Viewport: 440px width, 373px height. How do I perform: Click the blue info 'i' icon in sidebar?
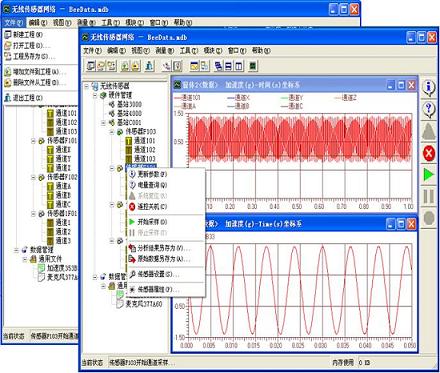(429, 88)
